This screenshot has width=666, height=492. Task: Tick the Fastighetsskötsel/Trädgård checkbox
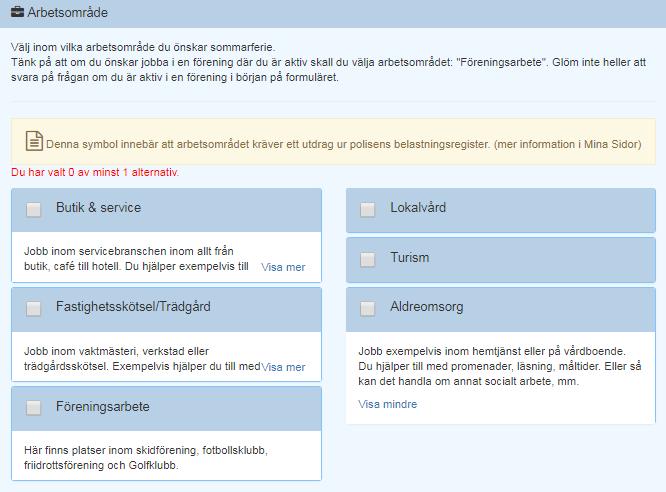(34, 309)
